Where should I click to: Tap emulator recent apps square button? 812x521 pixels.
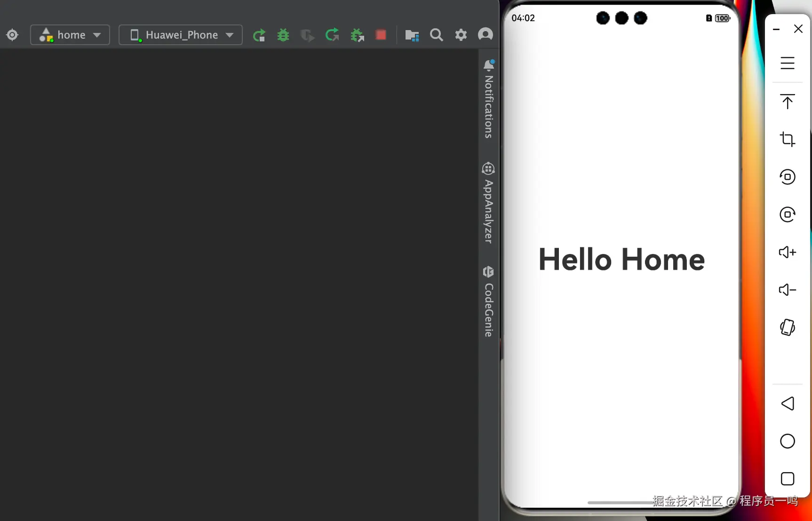click(788, 479)
